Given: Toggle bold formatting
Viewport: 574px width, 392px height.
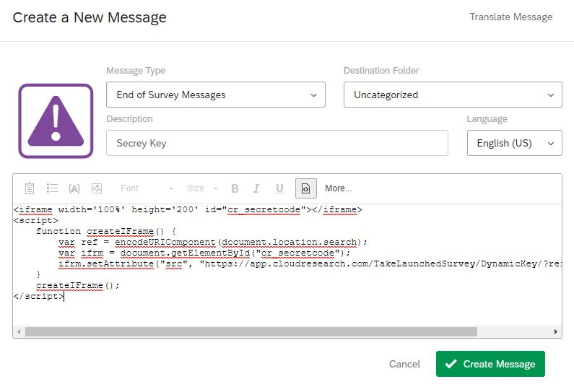Looking at the screenshot, I should (235, 188).
